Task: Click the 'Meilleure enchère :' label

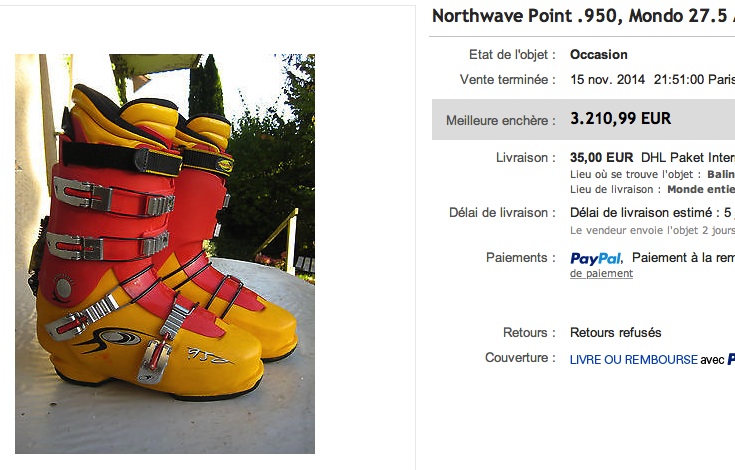Action: point(501,120)
